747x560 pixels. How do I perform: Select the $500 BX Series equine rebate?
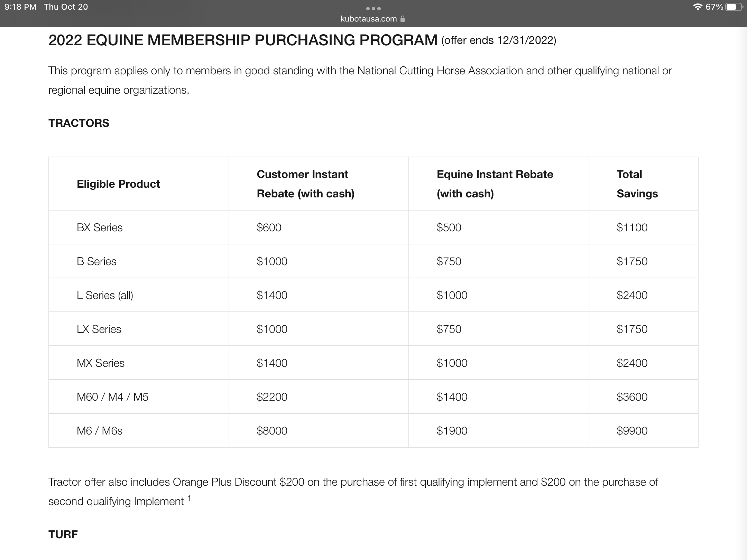pos(449,227)
